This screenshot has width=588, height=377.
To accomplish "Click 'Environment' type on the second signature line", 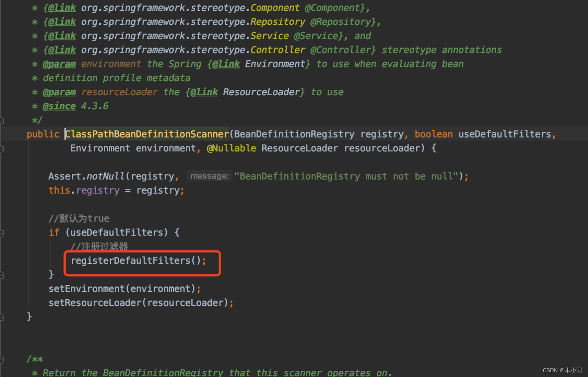I will (100, 148).
